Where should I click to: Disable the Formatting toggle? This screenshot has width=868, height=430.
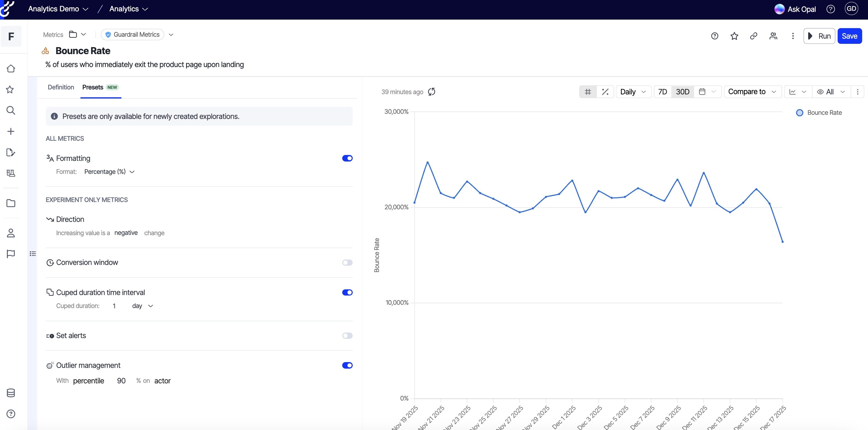pos(347,158)
